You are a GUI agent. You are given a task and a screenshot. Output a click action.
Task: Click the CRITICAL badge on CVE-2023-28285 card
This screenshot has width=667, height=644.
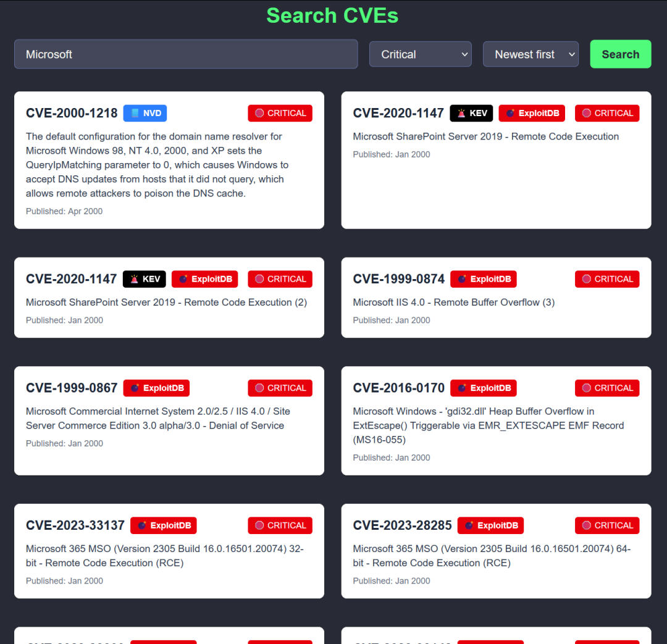pos(607,525)
